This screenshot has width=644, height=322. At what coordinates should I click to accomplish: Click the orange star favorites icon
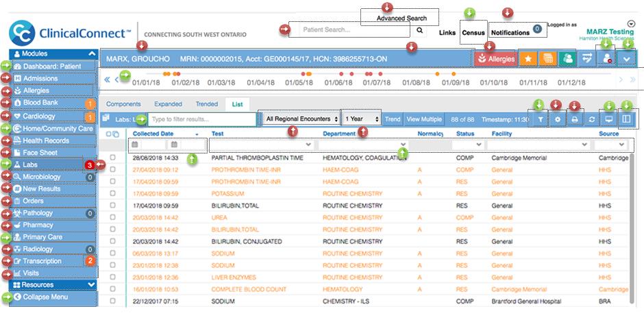pos(528,59)
